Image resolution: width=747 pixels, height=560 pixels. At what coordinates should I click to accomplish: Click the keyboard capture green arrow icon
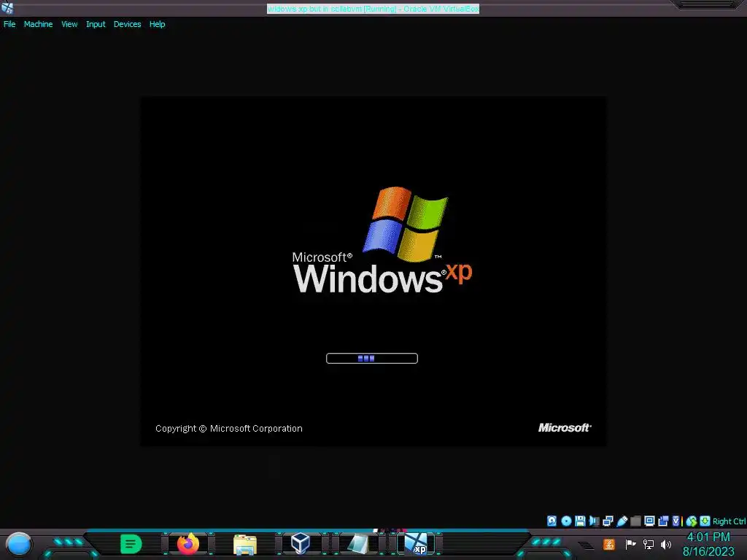pyautogui.click(x=705, y=521)
